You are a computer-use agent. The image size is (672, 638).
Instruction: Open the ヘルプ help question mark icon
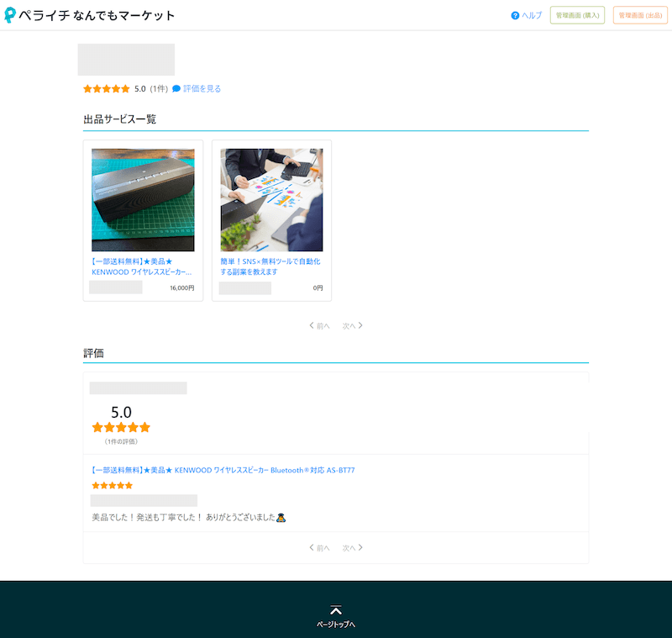(515, 15)
